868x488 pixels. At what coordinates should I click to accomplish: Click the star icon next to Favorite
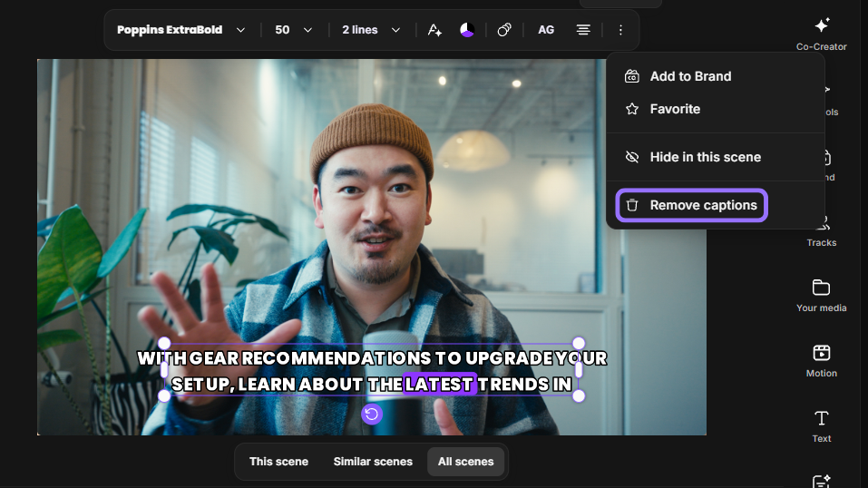click(x=632, y=109)
